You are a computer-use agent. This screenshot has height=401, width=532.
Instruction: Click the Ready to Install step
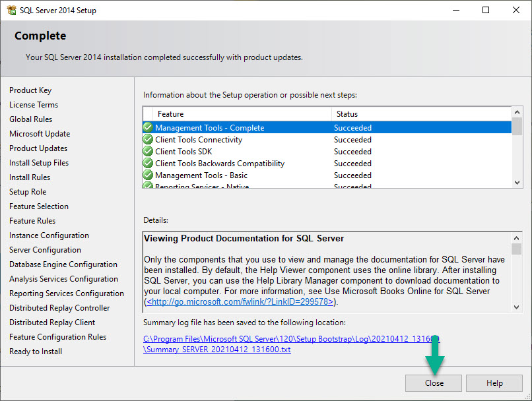coord(36,352)
